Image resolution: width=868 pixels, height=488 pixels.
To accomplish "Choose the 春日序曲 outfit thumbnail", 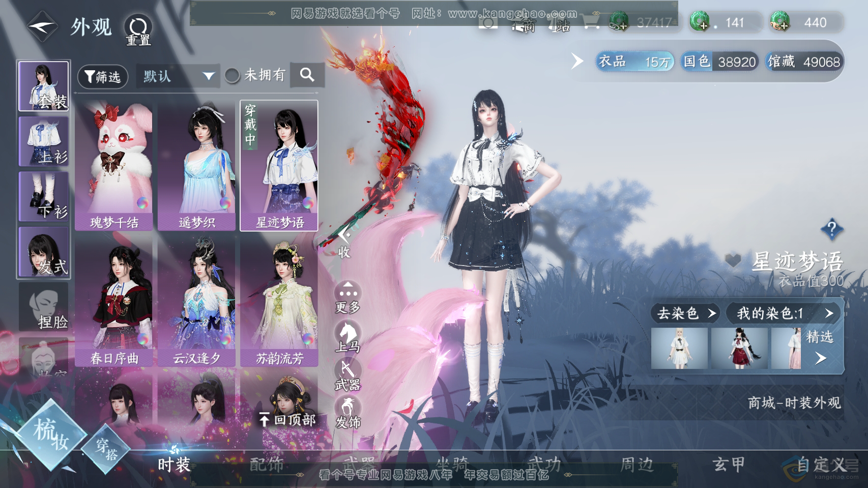I will 114,302.
